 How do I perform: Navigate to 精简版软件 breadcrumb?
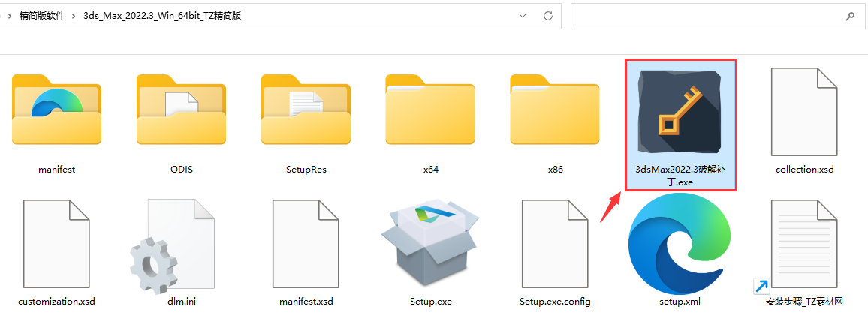click(x=41, y=16)
